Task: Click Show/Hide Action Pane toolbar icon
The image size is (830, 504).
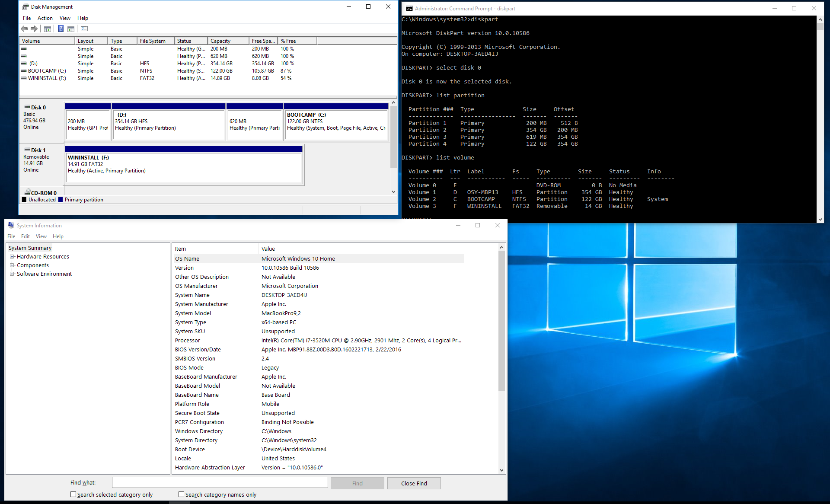Action: tap(71, 29)
